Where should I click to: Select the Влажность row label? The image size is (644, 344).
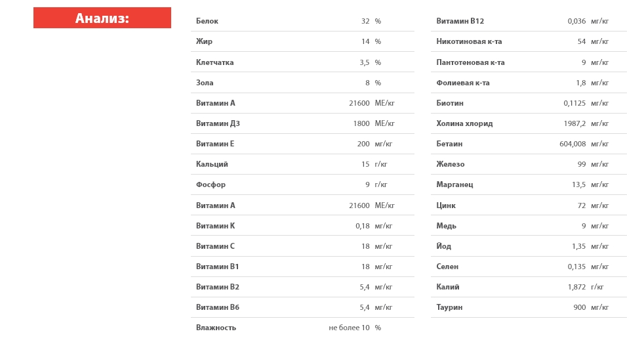[216, 328]
